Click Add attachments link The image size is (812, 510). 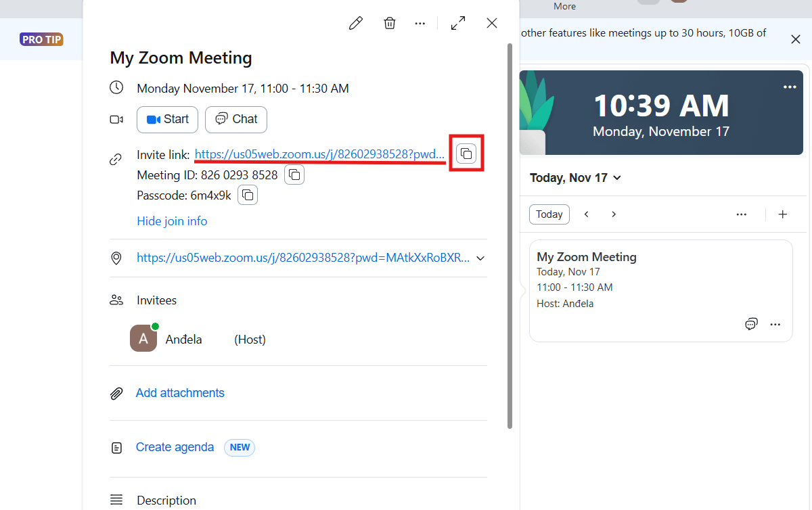[x=180, y=393]
